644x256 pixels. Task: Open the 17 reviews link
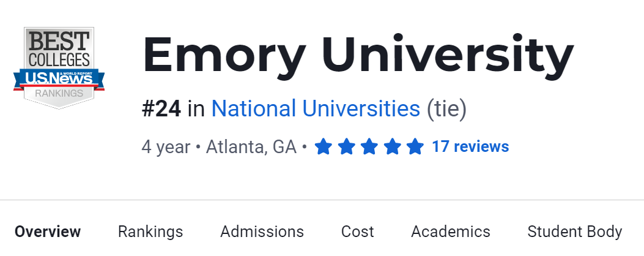[470, 147]
